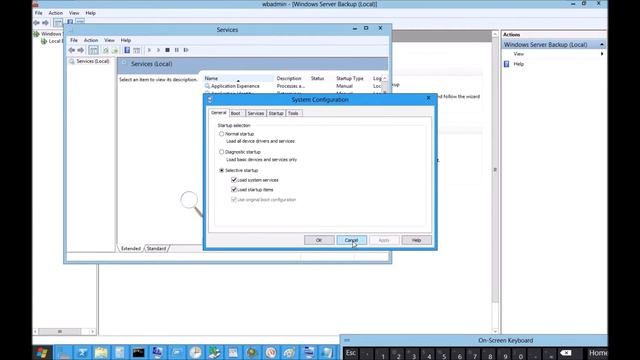
Task: Click Cancel button in System Configuration
Action: (x=351, y=240)
